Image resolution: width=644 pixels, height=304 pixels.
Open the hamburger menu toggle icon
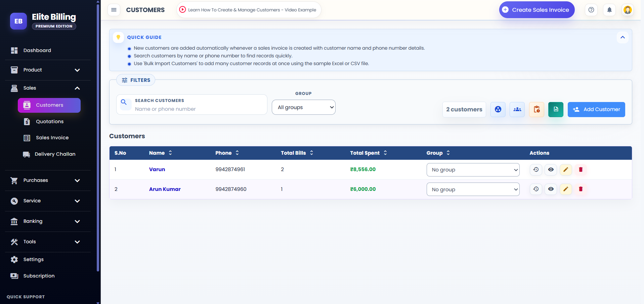(114, 10)
